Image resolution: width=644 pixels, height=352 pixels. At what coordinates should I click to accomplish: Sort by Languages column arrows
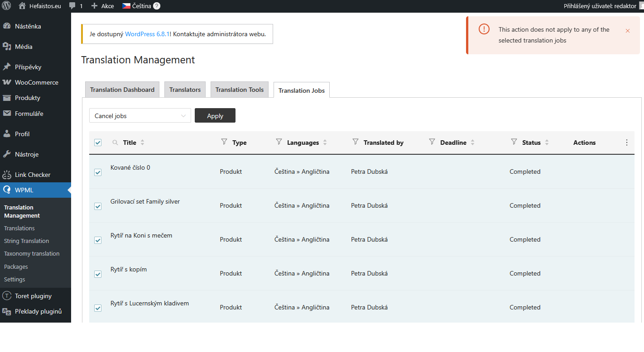325,143
